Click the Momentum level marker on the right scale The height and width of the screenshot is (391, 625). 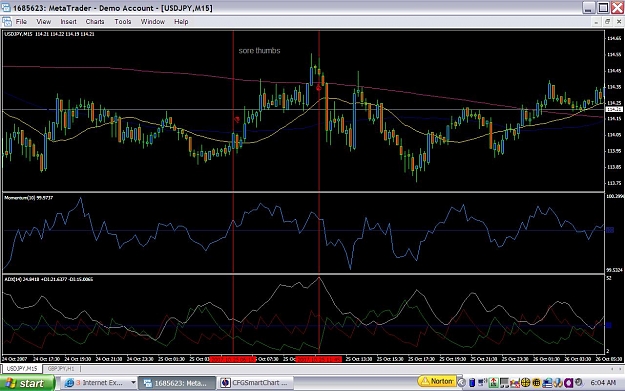pyautogui.click(x=610, y=230)
